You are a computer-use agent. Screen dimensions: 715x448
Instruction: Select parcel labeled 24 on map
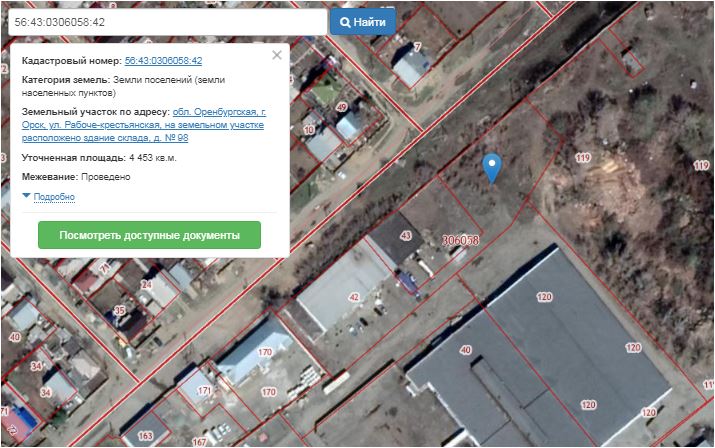pos(146,284)
